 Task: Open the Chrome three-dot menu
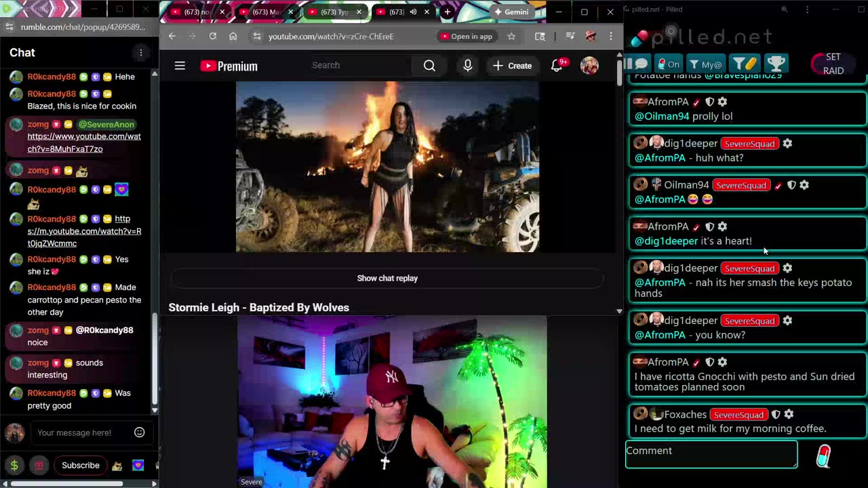pyautogui.click(x=611, y=37)
